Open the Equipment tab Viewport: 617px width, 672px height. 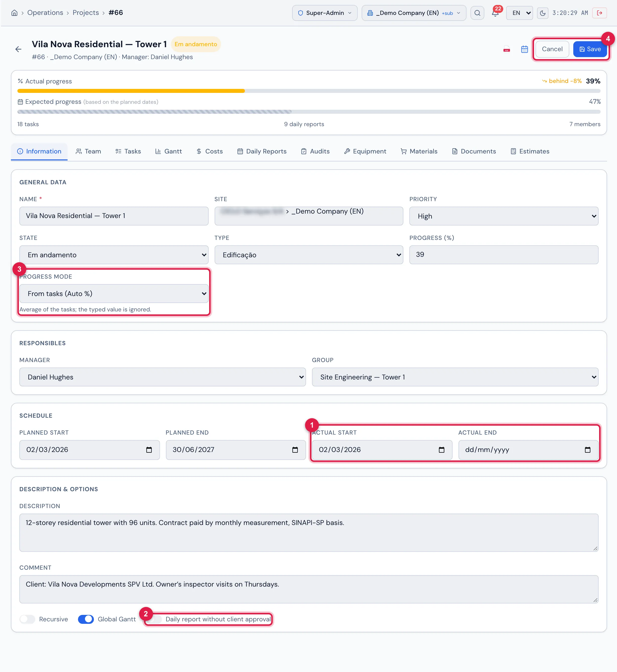click(x=365, y=151)
